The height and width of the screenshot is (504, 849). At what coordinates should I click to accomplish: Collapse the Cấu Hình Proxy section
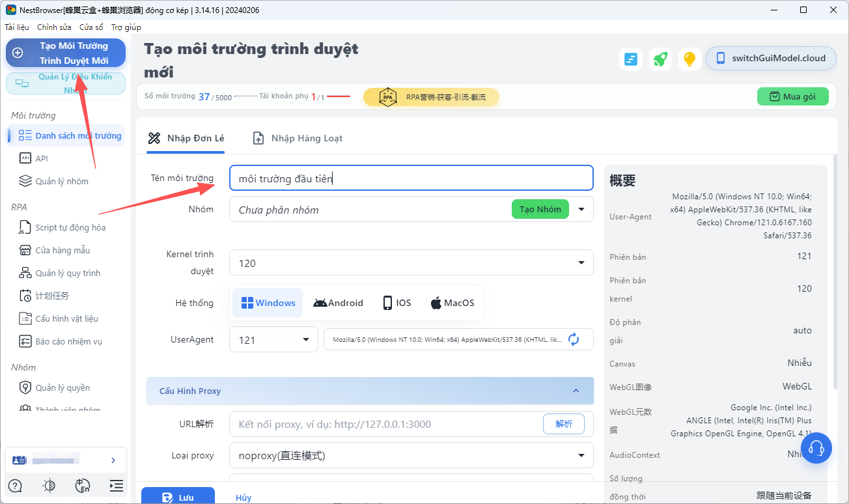point(576,391)
